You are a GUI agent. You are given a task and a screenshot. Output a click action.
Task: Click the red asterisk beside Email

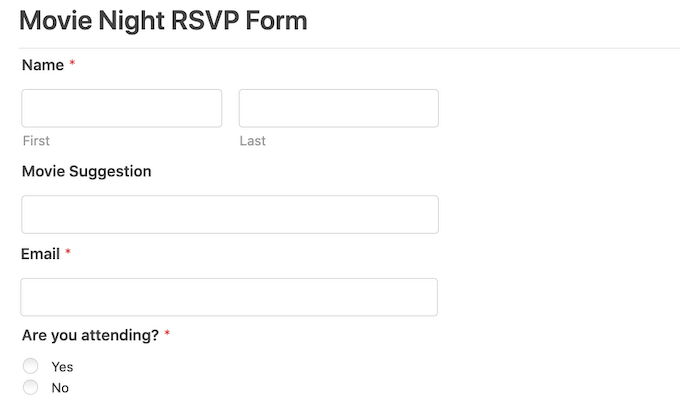[x=68, y=254]
